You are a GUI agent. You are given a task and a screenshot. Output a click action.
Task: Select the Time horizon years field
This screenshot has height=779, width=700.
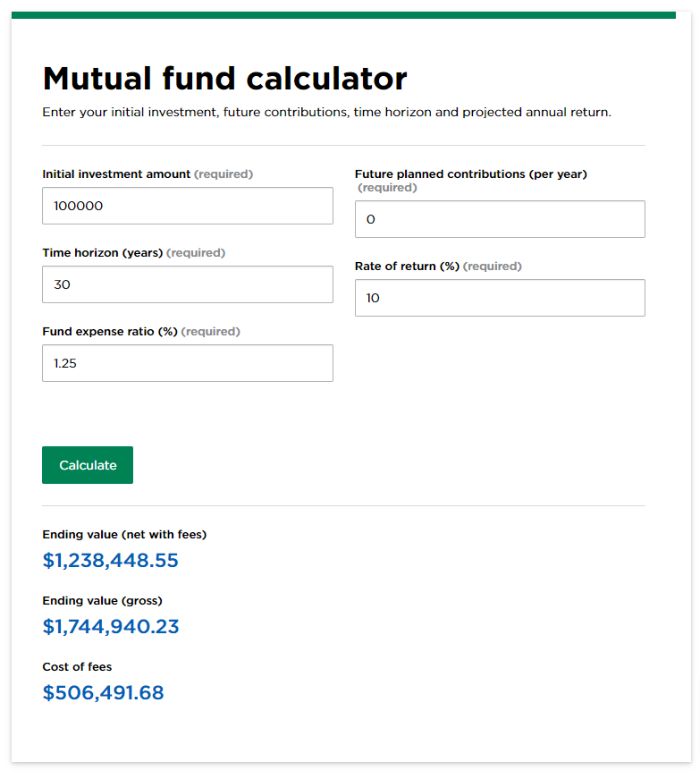187,284
